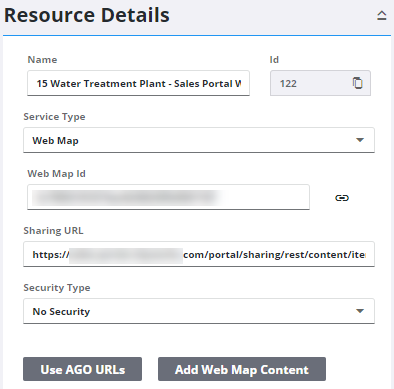This screenshot has height=389, width=394.
Task: Open the Web Map Id link icon
Action: pyautogui.click(x=342, y=198)
